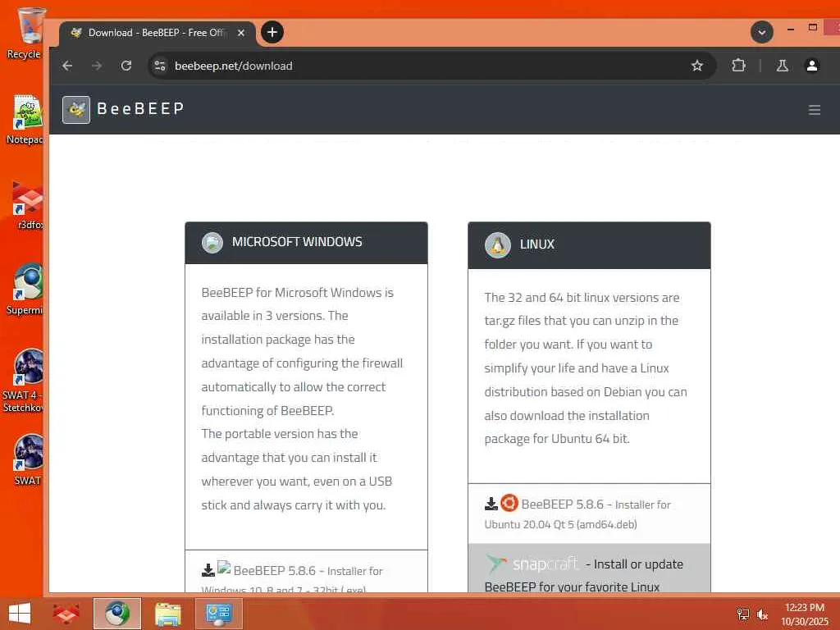The image size is (840, 630).
Task: Click "stick and always carry it with you." text
Action: click(x=294, y=505)
